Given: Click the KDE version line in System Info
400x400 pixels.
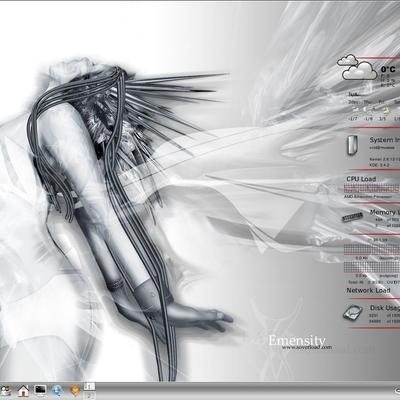Looking at the screenshot, I should coord(378,165).
